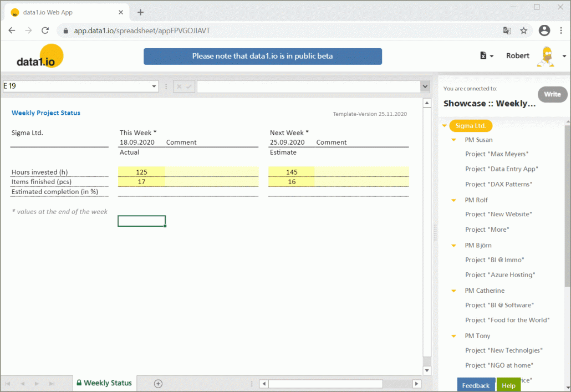
Task: Collapse the Sigma Ltd. tree node arrow
Action: coord(445,126)
